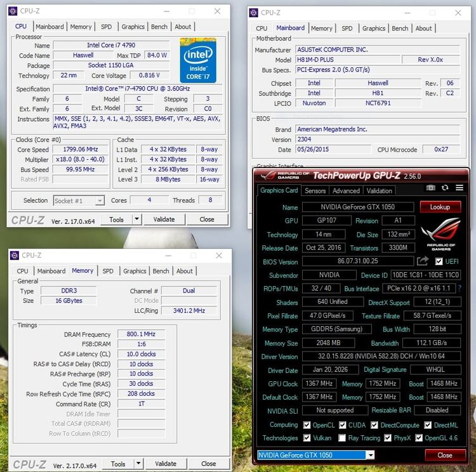The height and width of the screenshot is (472, 476).
Task: Select Multiplier value x18.0 (8.0 - 40.0)
Action: (x=81, y=159)
